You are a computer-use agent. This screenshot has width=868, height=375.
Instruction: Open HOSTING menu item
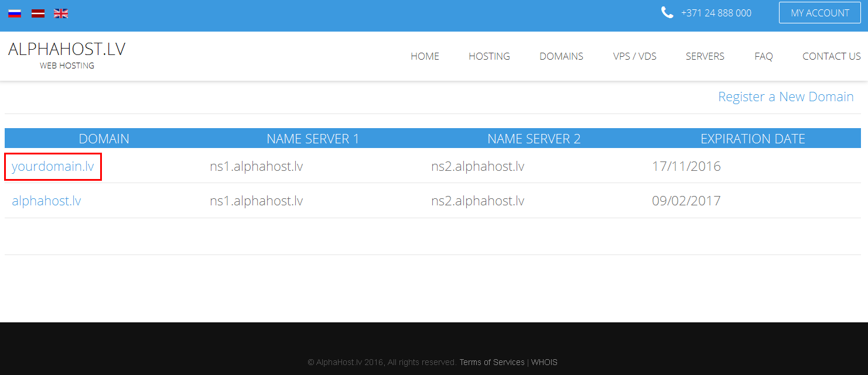point(489,56)
